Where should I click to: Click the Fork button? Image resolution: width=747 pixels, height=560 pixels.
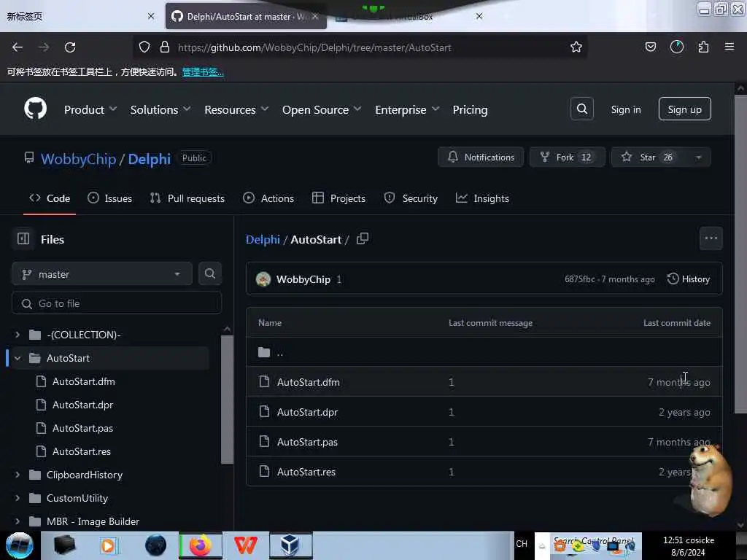tap(567, 157)
